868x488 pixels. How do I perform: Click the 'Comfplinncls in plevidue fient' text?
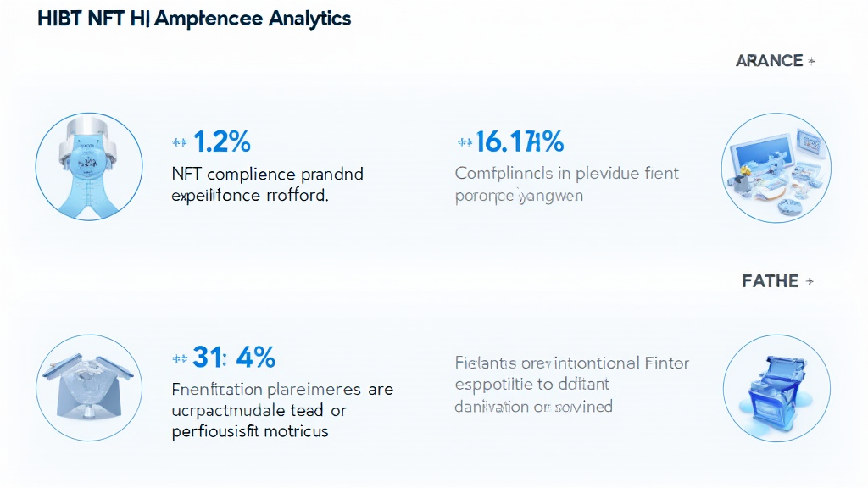click(x=566, y=174)
